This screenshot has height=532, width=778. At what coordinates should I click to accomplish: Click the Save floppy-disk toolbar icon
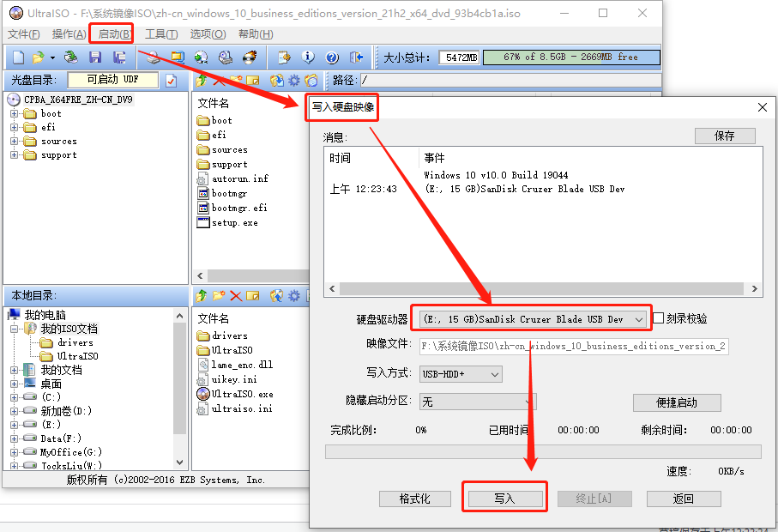coord(95,57)
